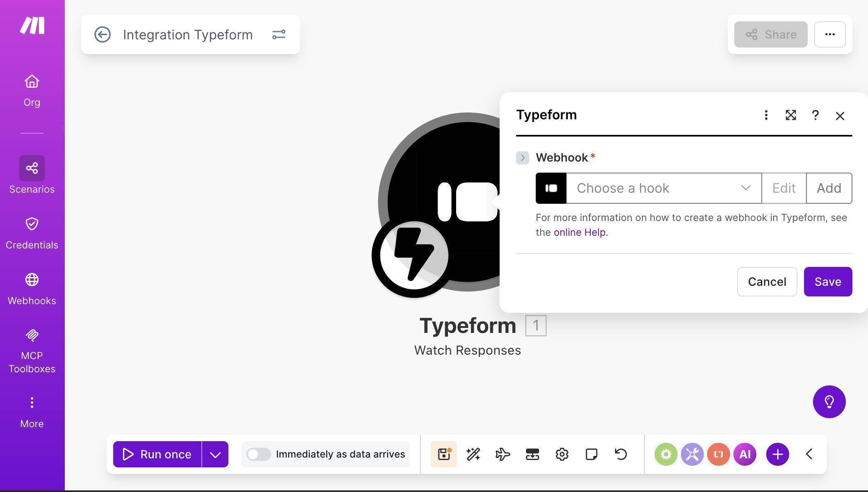868x492 pixels.
Task: Save the scenario using the save icon
Action: coord(443,454)
